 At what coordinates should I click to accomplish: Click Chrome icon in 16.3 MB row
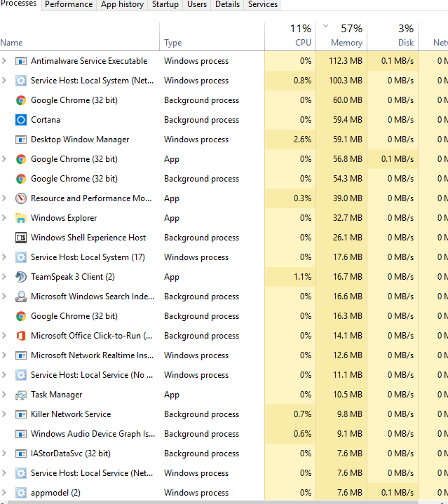(x=21, y=316)
